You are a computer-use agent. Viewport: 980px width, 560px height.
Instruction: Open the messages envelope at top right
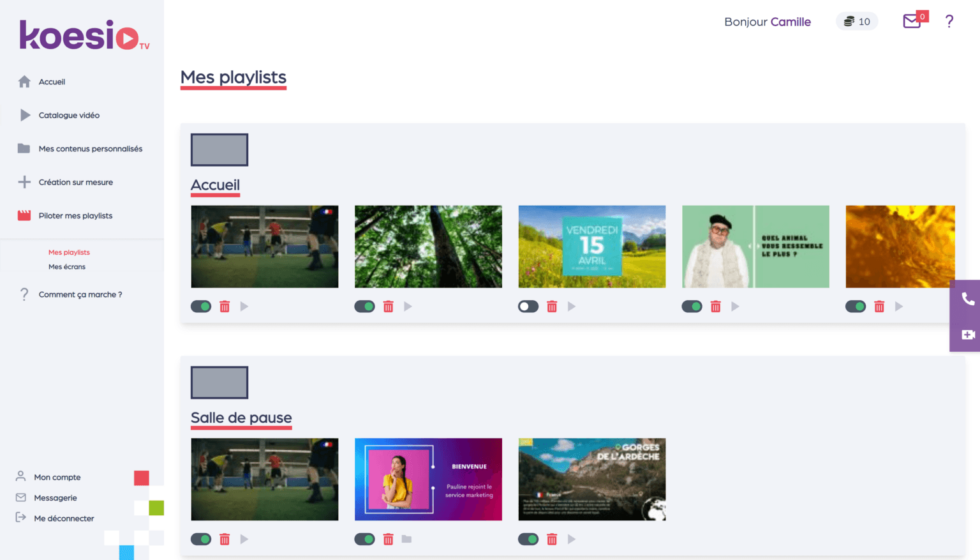tap(911, 21)
